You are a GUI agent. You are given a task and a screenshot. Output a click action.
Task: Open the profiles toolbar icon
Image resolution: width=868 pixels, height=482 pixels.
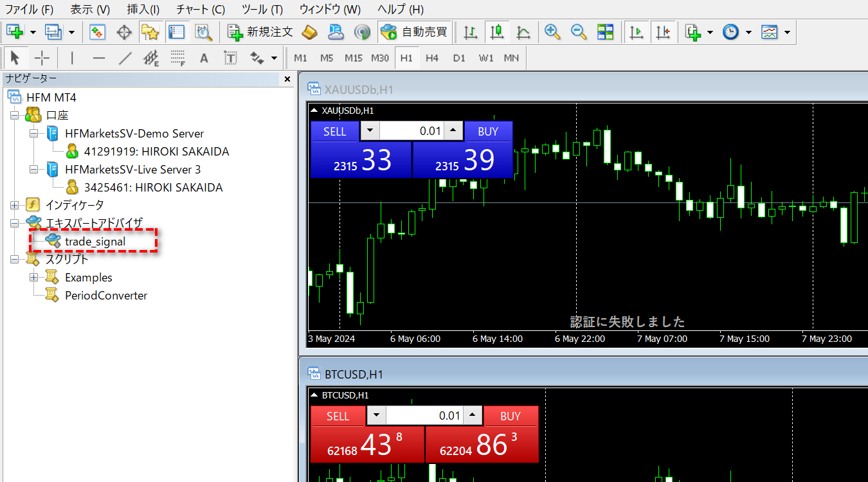tap(53, 31)
